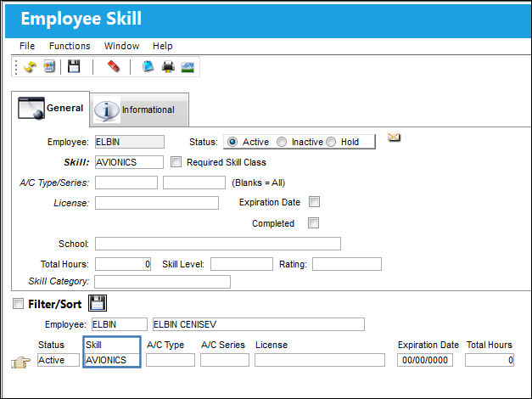Open the Help menu
Image resolution: width=532 pixels, height=399 pixels.
(x=163, y=46)
